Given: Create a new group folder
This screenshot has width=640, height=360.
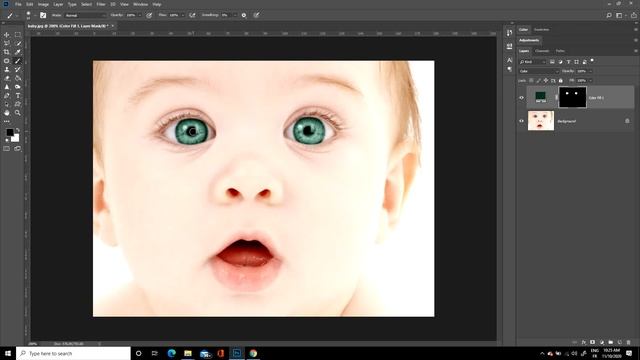Looking at the screenshot, I should (611, 342).
